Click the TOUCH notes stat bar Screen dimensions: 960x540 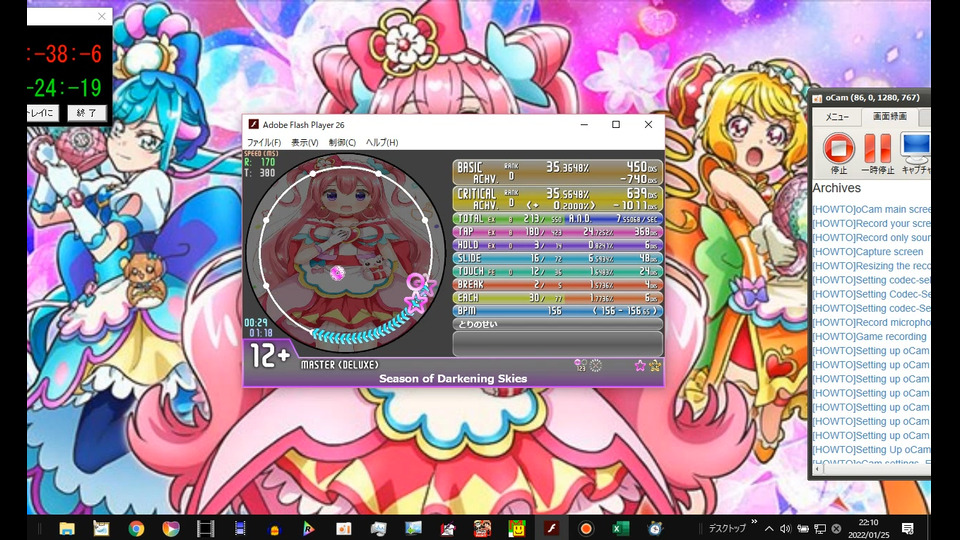coord(558,271)
